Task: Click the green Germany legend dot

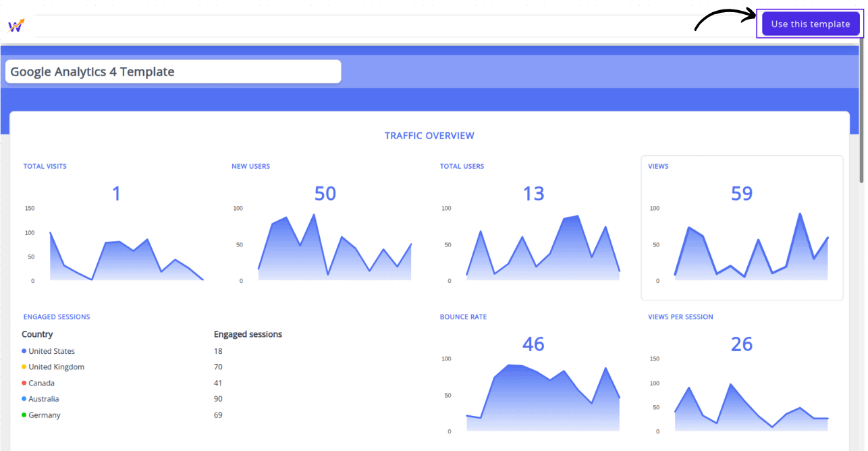Action: point(24,415)
